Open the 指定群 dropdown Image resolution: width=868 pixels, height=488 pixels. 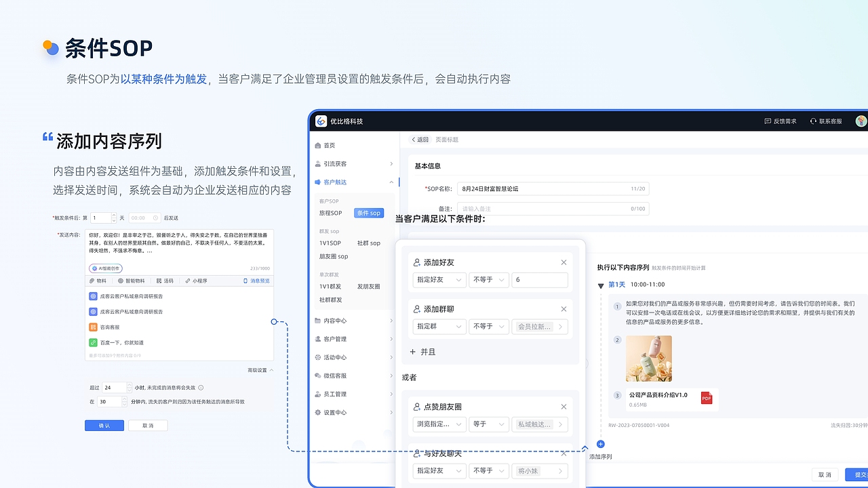point(439,327)
